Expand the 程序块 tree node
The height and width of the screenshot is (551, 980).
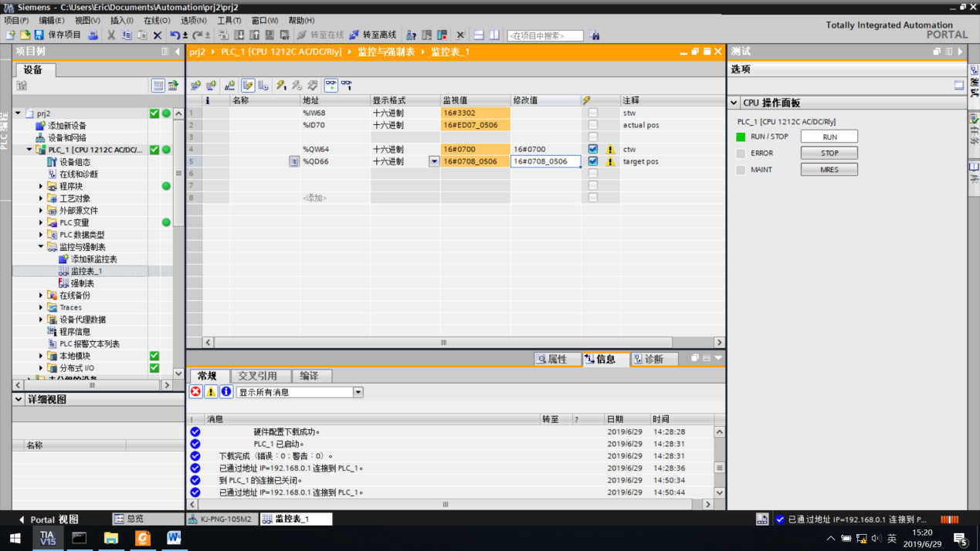tap(42, 187)
